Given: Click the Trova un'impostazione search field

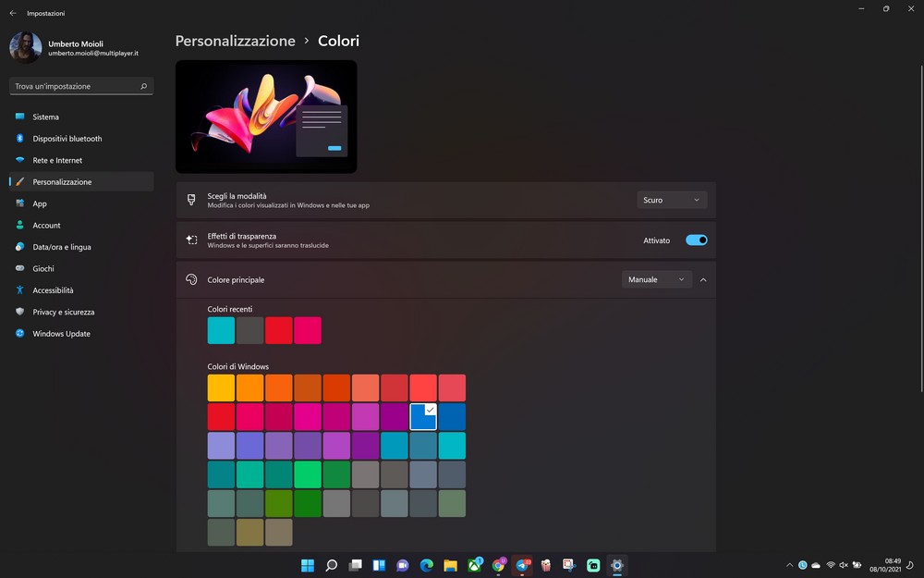Looking at the screenshot, I should coord(74,86).
